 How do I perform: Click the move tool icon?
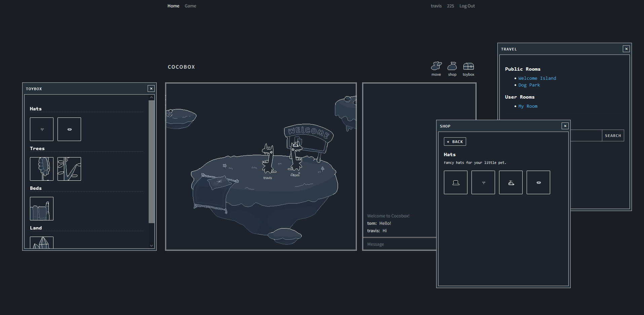[436, 66]
